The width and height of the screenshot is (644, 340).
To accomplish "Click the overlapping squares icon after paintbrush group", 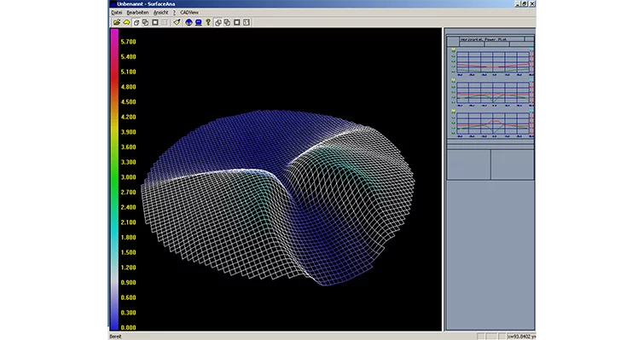I will (227, 22).
